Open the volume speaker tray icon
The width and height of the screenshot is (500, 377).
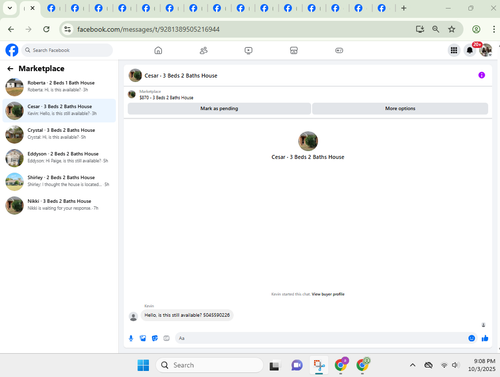click(455, 365)
